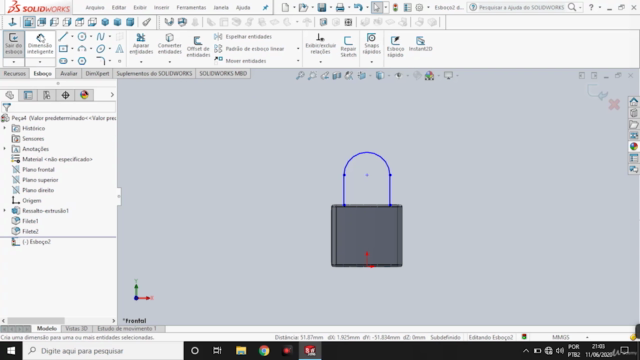Click the Save toolbar icon
The height and width of the screenshot is (360, 640).
322,7
